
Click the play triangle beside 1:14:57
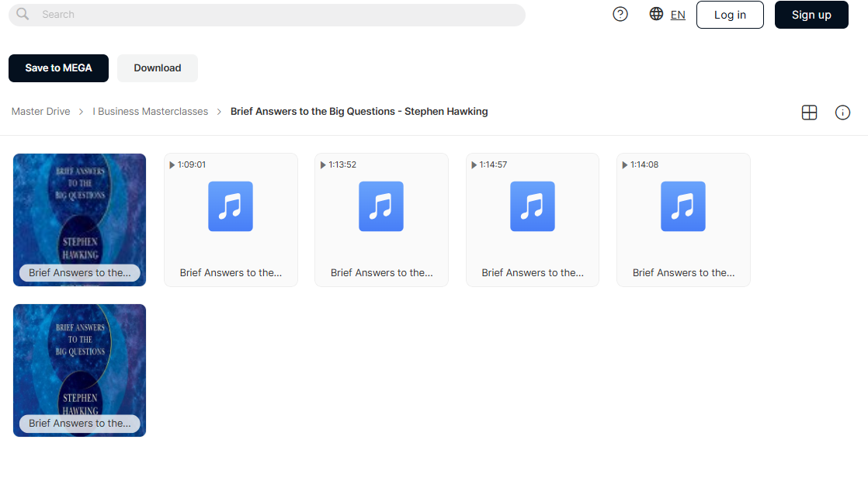pyautogui.click(x=474, y=165)
